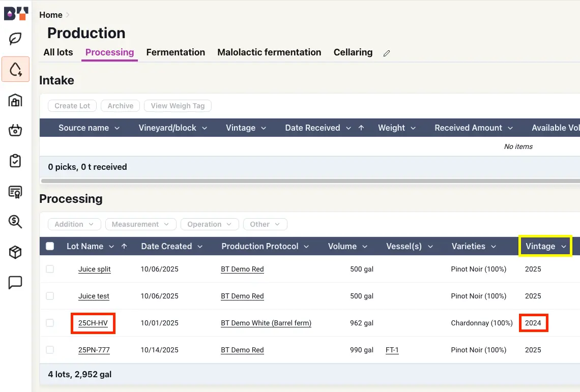Click the winery building sidebar icon
This screenshot has width=580, height=392.
click(x=15, y=100)
